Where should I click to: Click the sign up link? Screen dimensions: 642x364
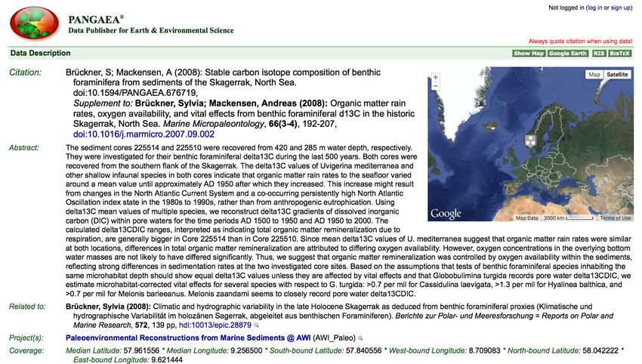pyautogui.click(x=621, y=8)
